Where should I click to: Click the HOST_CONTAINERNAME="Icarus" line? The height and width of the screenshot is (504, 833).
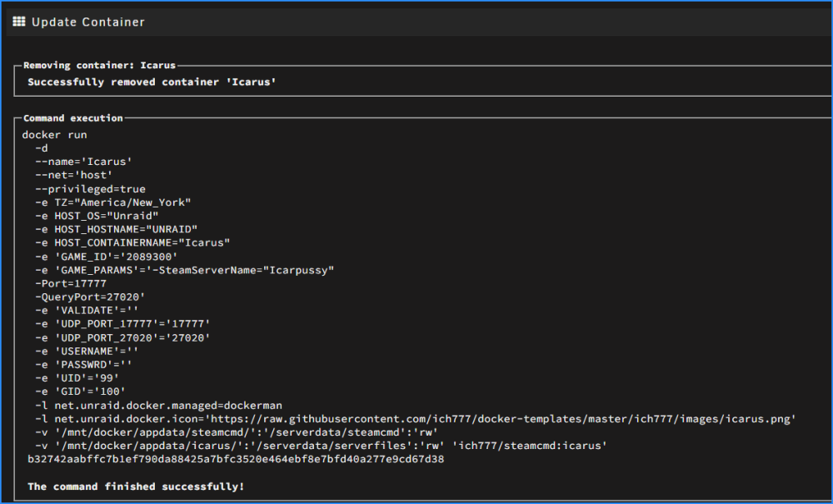pos(132,242)
